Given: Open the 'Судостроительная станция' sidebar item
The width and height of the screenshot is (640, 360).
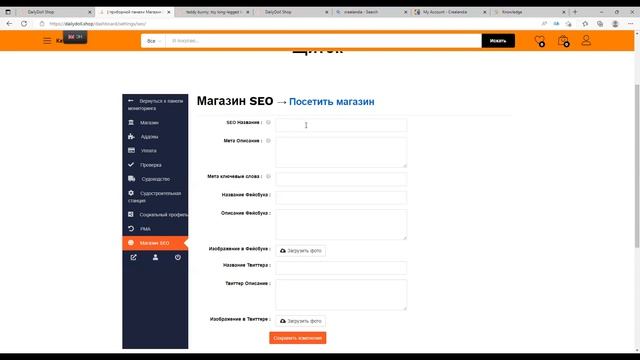Looking at the screenshot, I should click(x=155, y=197).
